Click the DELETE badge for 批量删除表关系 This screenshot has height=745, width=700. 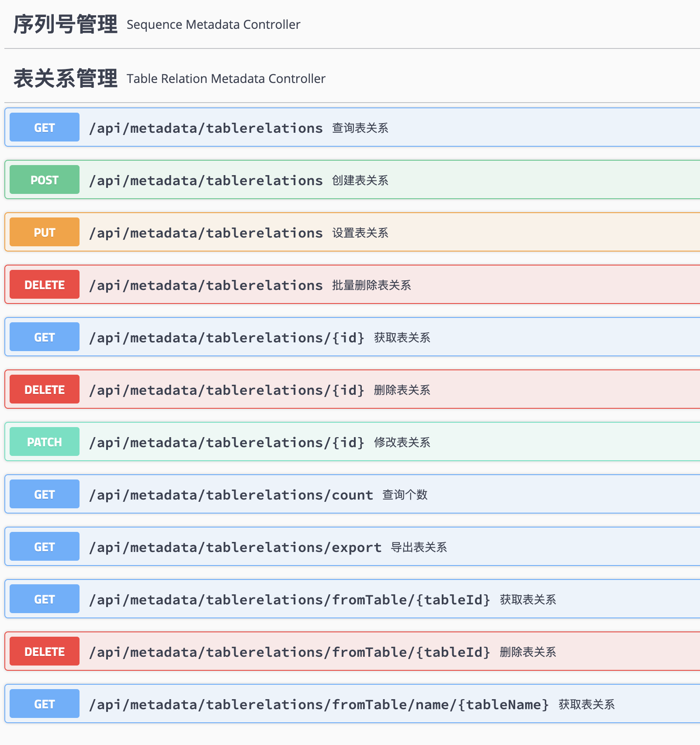tap(43, 284)
